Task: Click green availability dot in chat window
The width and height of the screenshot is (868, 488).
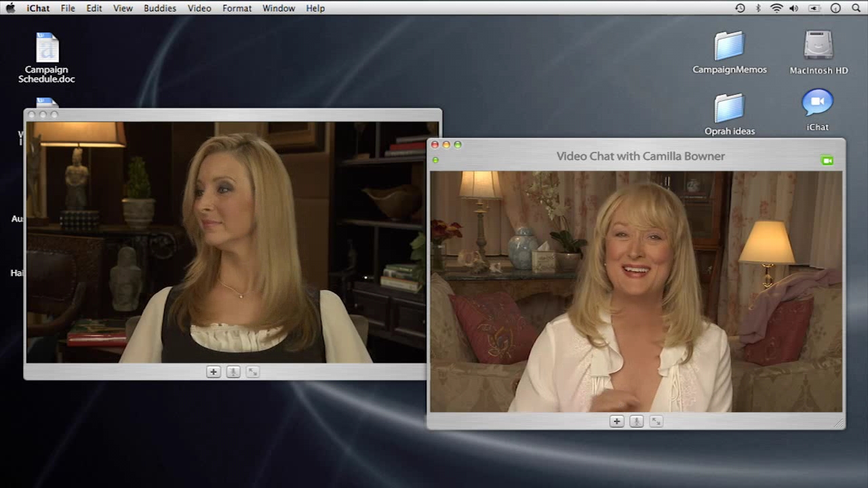Action: pyautogui.click(x=435, y=160)
